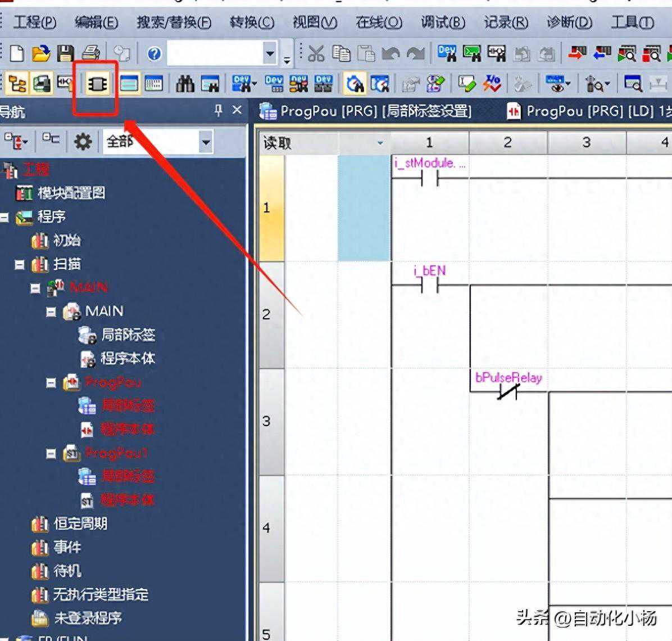
Task: Open the 全部 filter dropdown
Action: click(x=206, y=142)
